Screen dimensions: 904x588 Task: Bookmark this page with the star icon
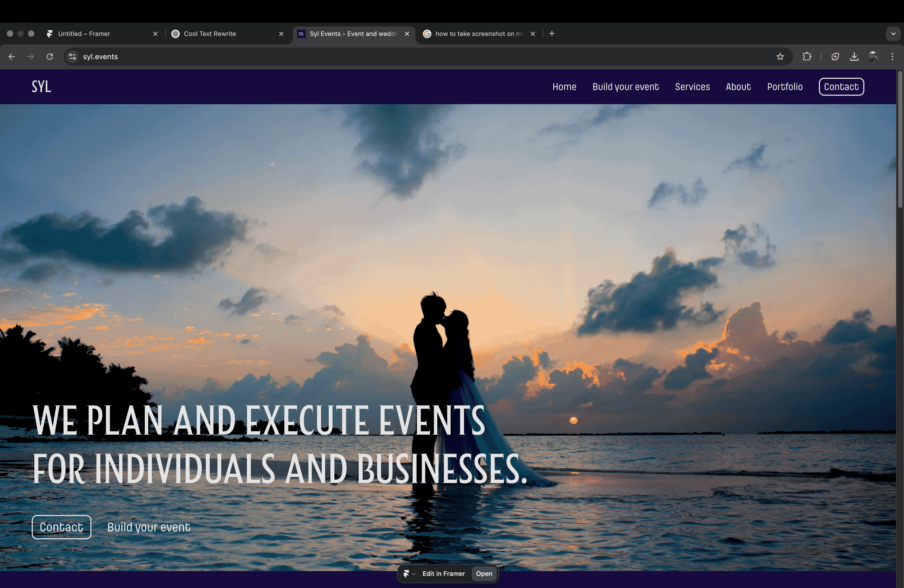click(x=780, y=57)
